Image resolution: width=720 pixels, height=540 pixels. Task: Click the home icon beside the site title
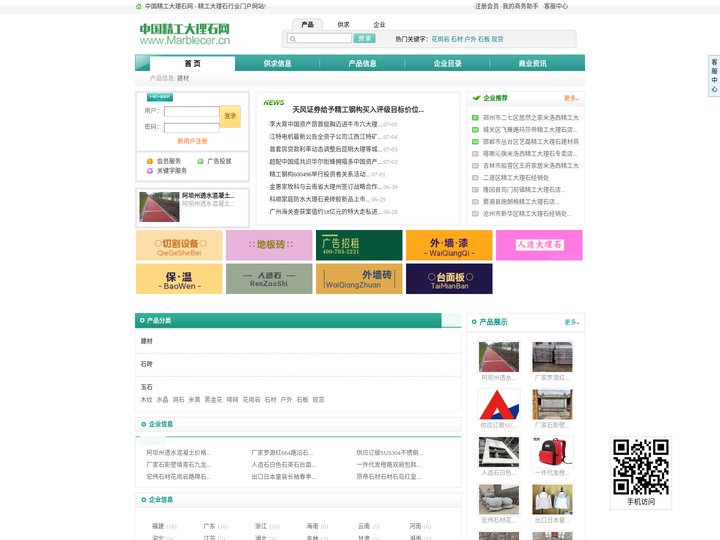tap(139, 6)
